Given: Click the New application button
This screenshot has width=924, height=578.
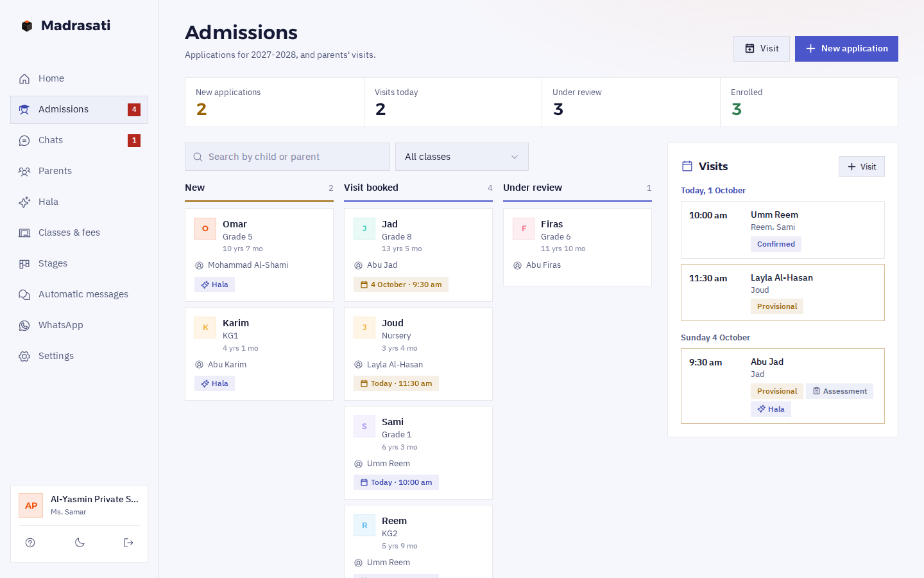Looking at the screenshot, I should (x=846, y=49).
